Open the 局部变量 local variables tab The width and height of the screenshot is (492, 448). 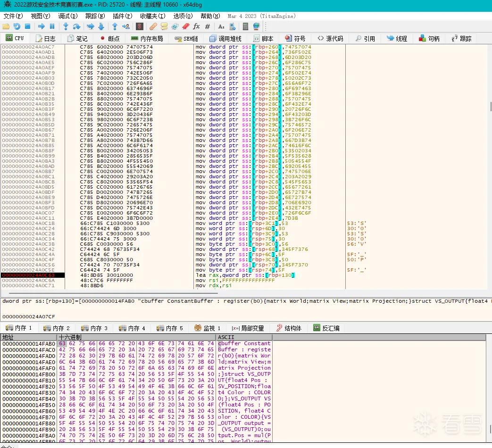(x=248, y=328)
